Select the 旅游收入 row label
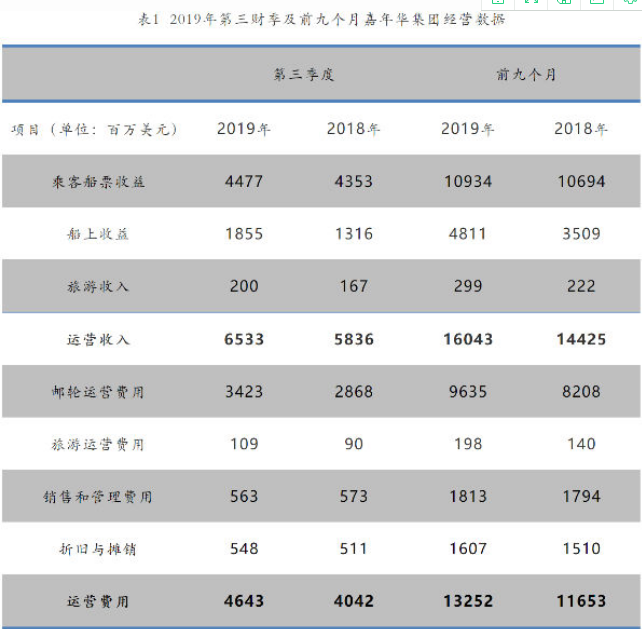Screen dimensions: 642x629 (x=98, y=287)
